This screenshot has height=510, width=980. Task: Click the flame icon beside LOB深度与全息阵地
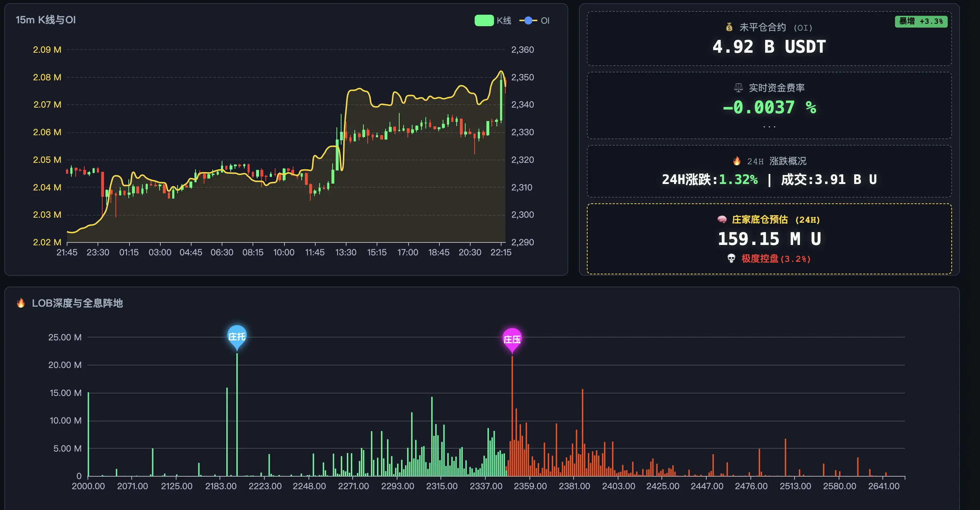pos(21,303)
